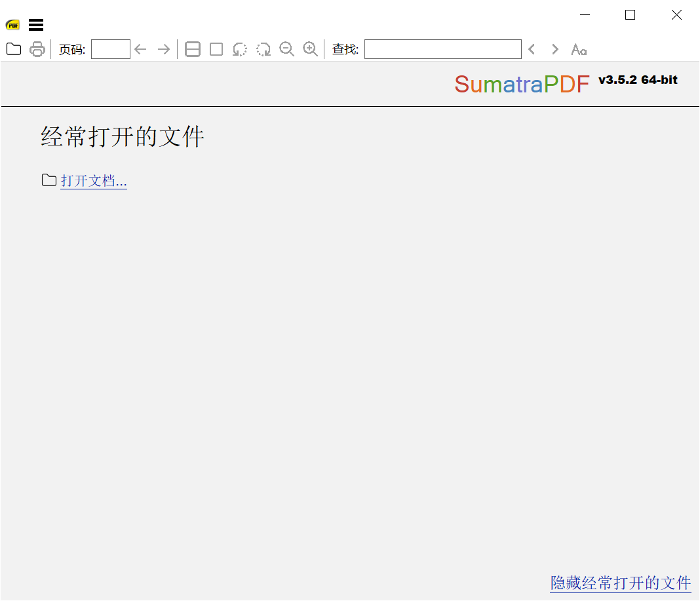Rotate document right icon
700x601 pixels.
(x=263, y=49)
